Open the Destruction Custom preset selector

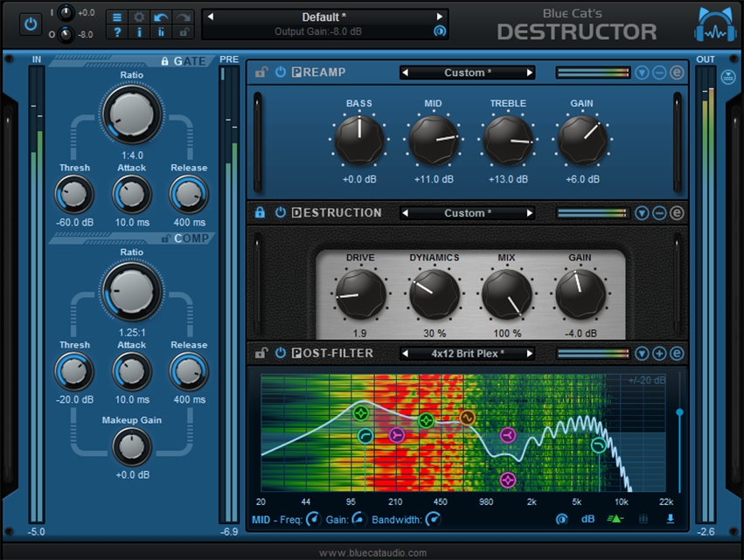(x=467, y=213)
